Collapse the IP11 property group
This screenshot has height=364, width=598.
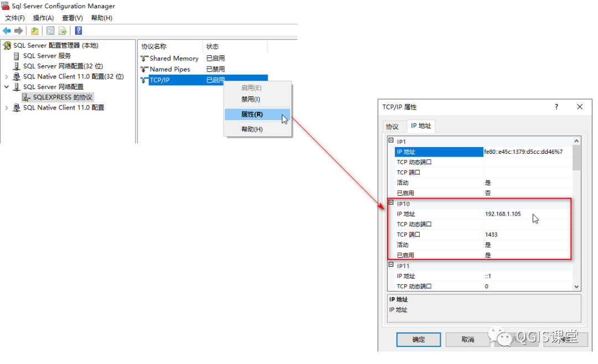391,264
